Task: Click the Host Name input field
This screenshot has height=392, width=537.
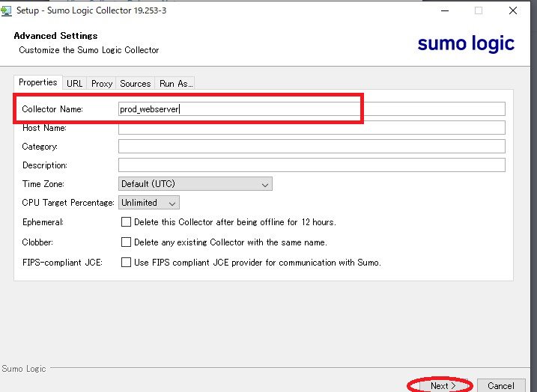Action: (x=312, y=128)
